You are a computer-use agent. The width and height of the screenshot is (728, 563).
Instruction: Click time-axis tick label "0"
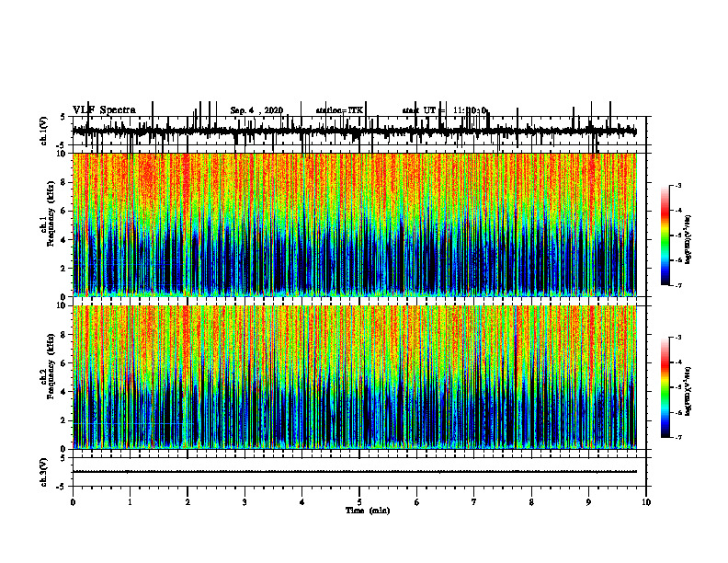[x=73, y=502]
